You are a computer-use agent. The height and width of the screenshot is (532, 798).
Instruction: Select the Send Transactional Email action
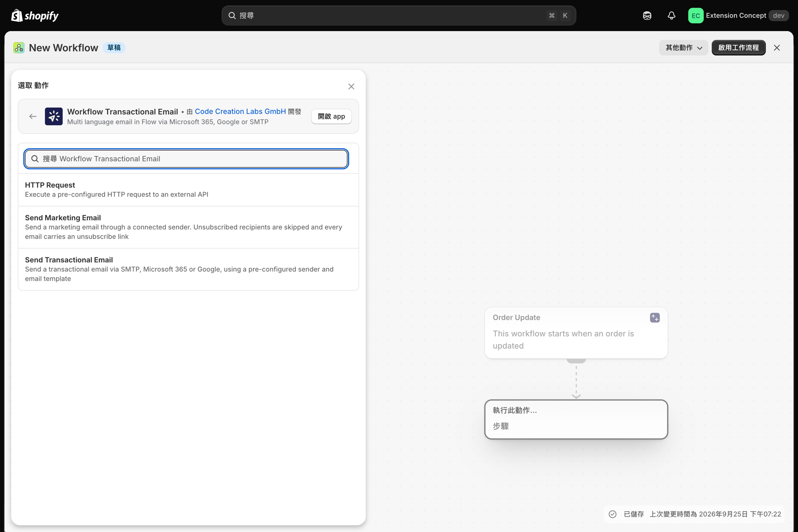188,269
